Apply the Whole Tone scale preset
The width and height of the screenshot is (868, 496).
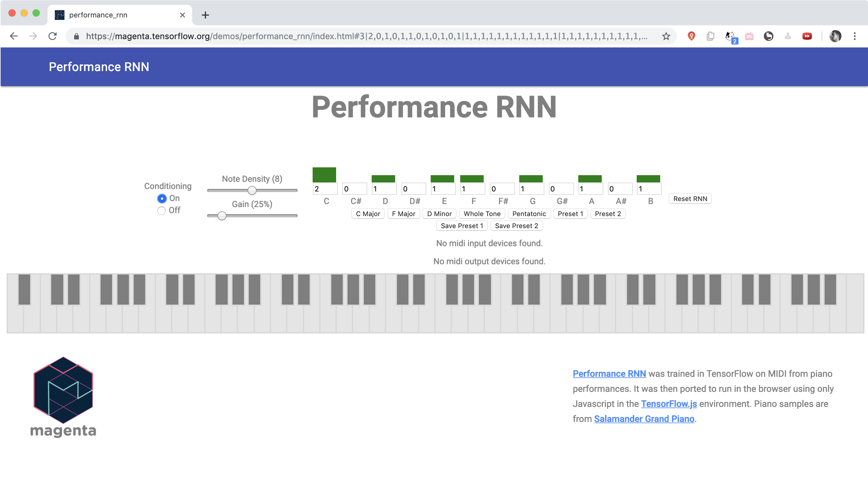(x=482, y=214)
